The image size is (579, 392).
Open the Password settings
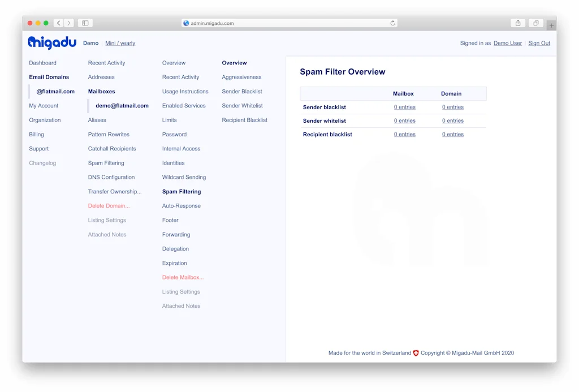pos(174,135)
